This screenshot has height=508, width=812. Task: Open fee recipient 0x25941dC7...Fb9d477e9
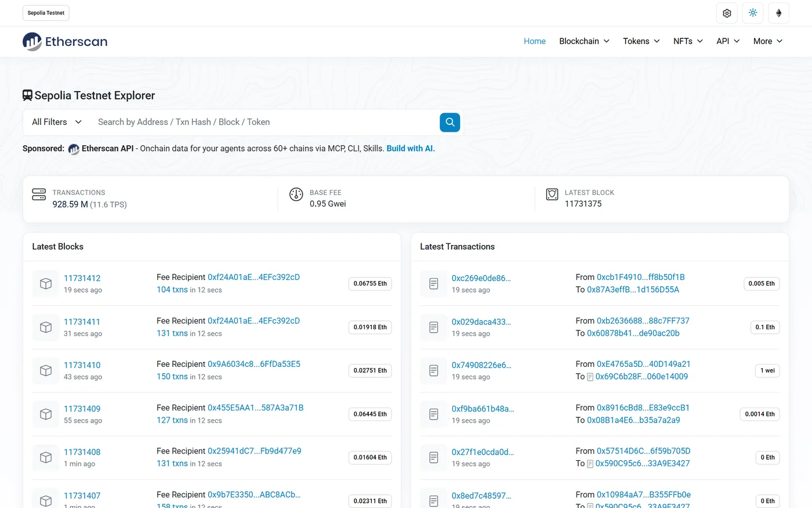click(x=255, y=451)
